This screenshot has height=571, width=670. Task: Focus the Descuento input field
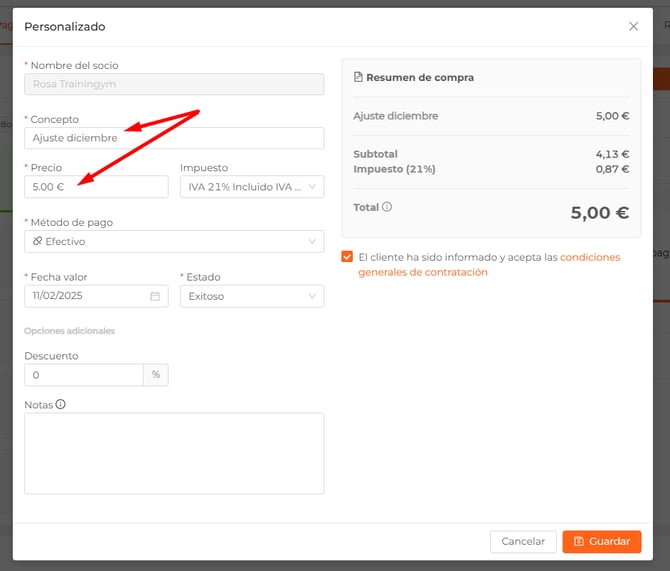click(84, 375)
